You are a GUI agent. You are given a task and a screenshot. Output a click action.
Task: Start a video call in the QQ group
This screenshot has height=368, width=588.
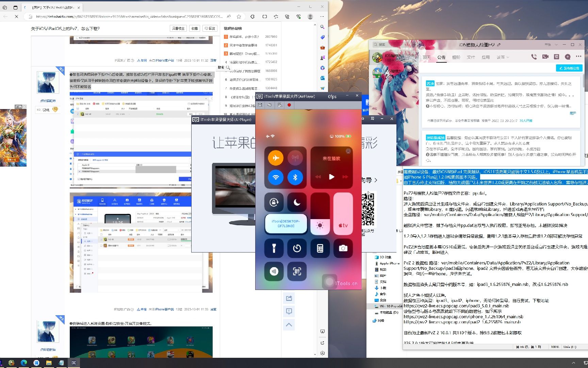545,57
